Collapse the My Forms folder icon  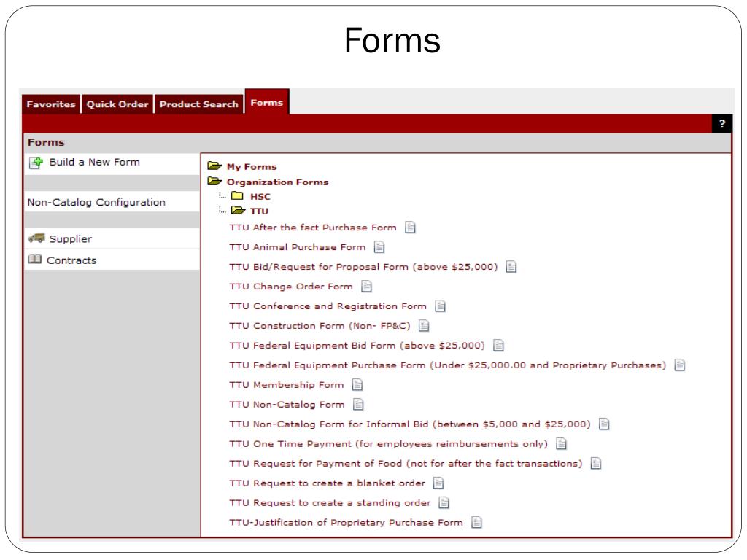tap(215, 166)
